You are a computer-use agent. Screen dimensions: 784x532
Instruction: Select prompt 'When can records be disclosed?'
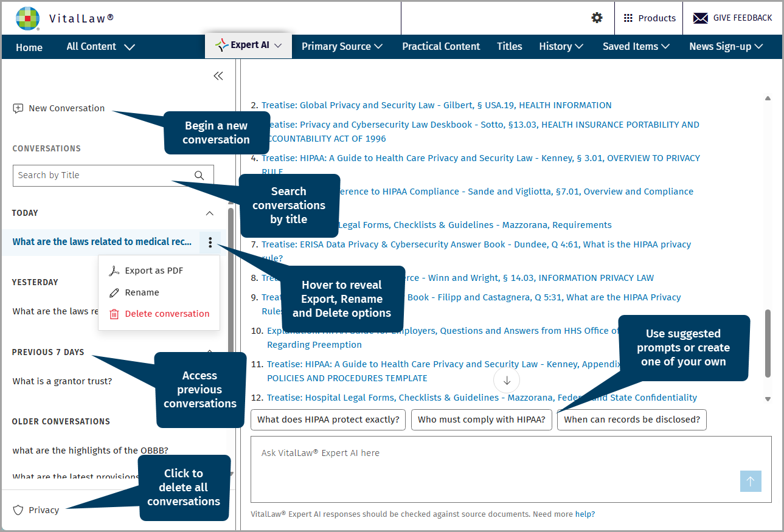click(632, 420)
